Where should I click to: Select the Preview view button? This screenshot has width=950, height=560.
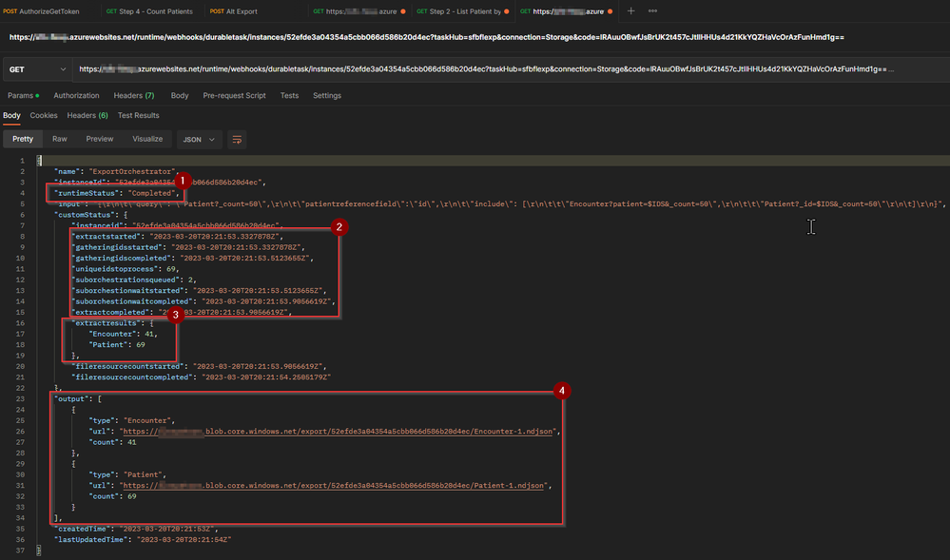[99, 140]
